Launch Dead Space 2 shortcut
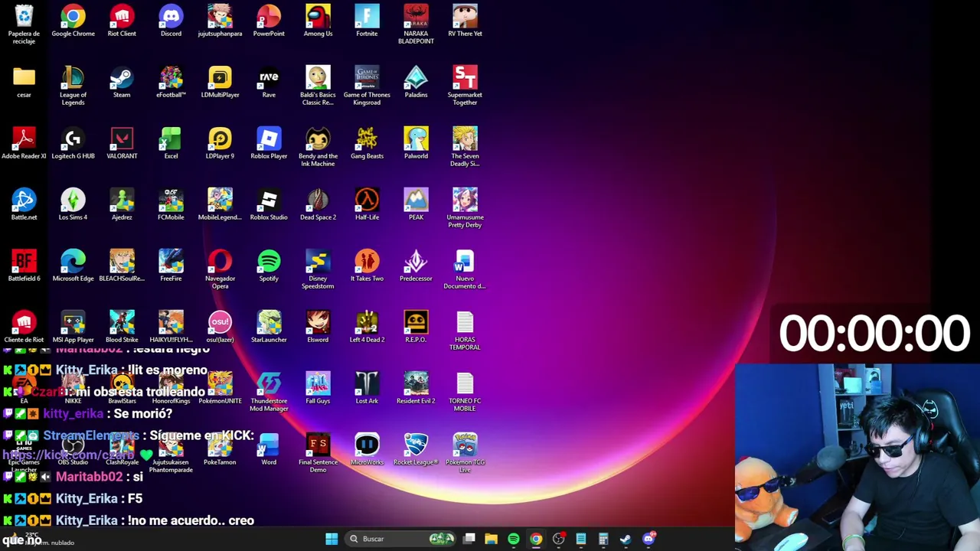Screen dimensions: 980x551 tap(318, 204)
